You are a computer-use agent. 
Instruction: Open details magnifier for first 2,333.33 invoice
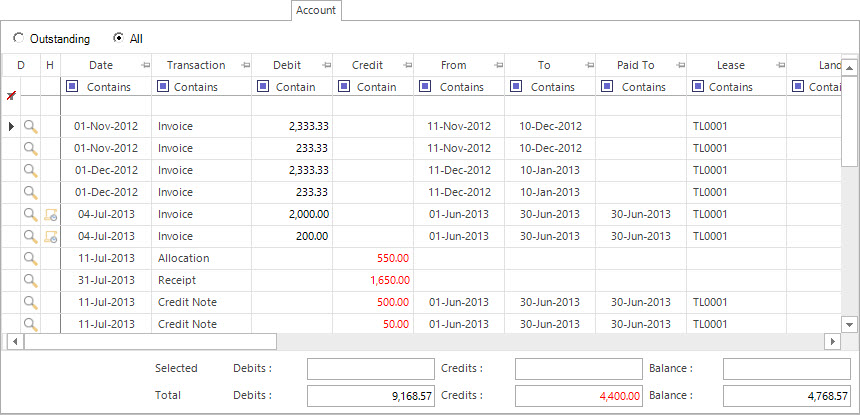click(x=31, y=127)
